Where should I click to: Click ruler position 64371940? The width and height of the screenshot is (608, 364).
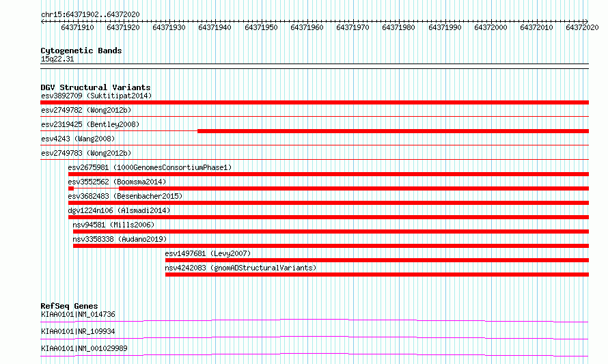click(215, 27)
